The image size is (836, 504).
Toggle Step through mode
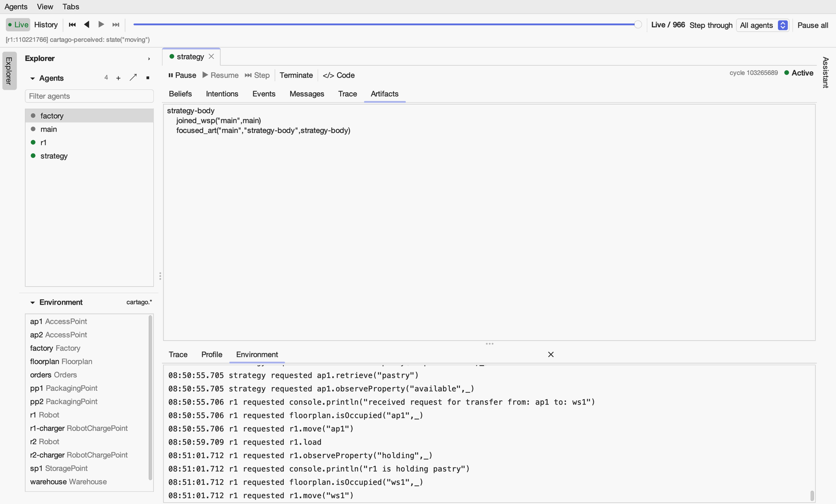tap(711, 25)
